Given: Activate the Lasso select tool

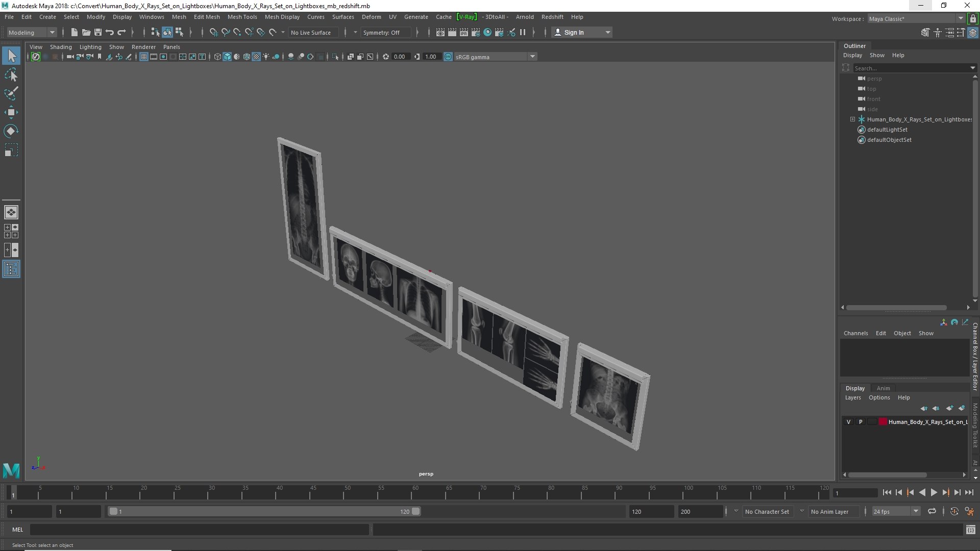Looking at the screenshot, I should coord(11,75).
